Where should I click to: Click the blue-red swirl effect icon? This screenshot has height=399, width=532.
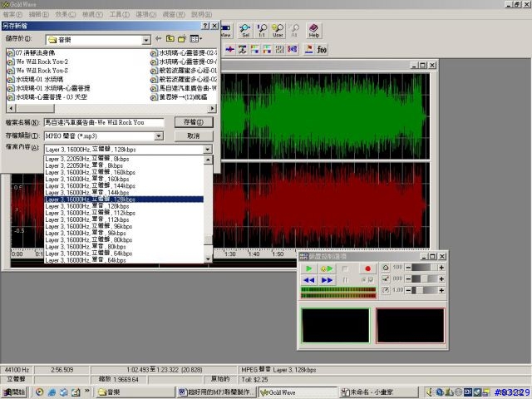coord(293,50)
